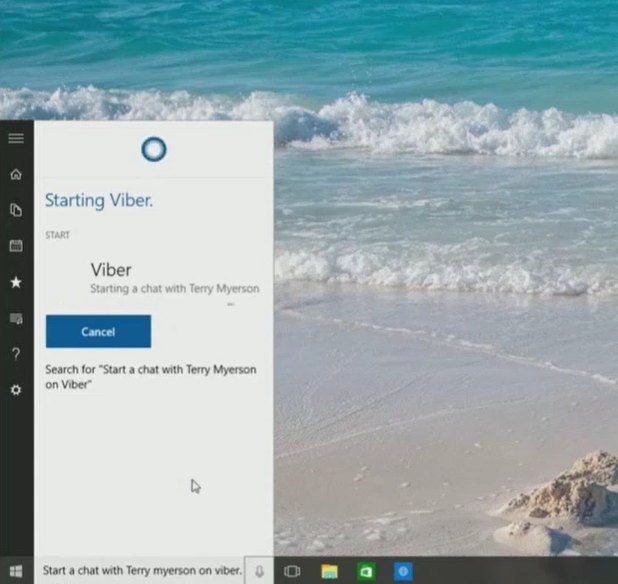Open Cortana Settings gear icon

click(16, 390)
